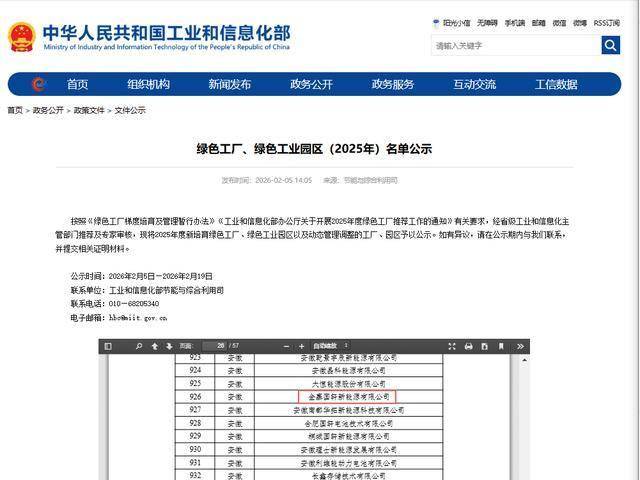Click the 政策文件 breadcrumb link
640x480 pixels.
point(88,110)
